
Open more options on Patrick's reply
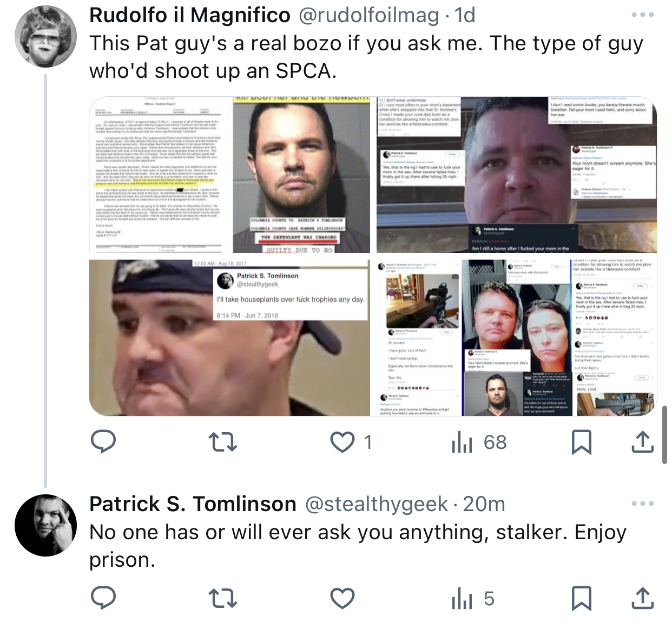coord(643,504)
